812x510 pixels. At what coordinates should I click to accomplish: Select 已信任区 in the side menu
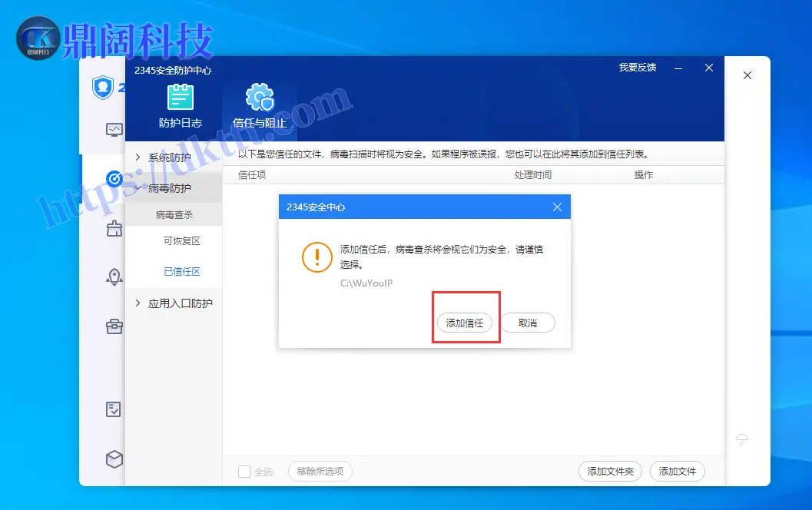tap(182, 272)
